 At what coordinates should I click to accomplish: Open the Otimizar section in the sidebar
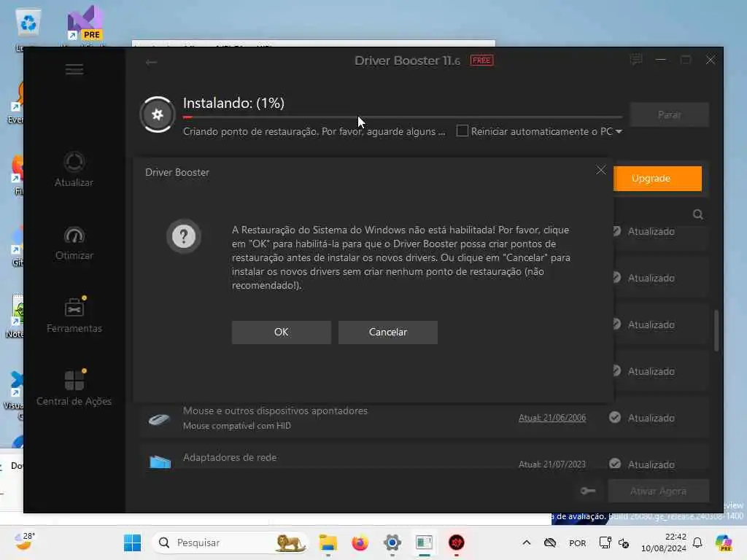pos(74,244)
